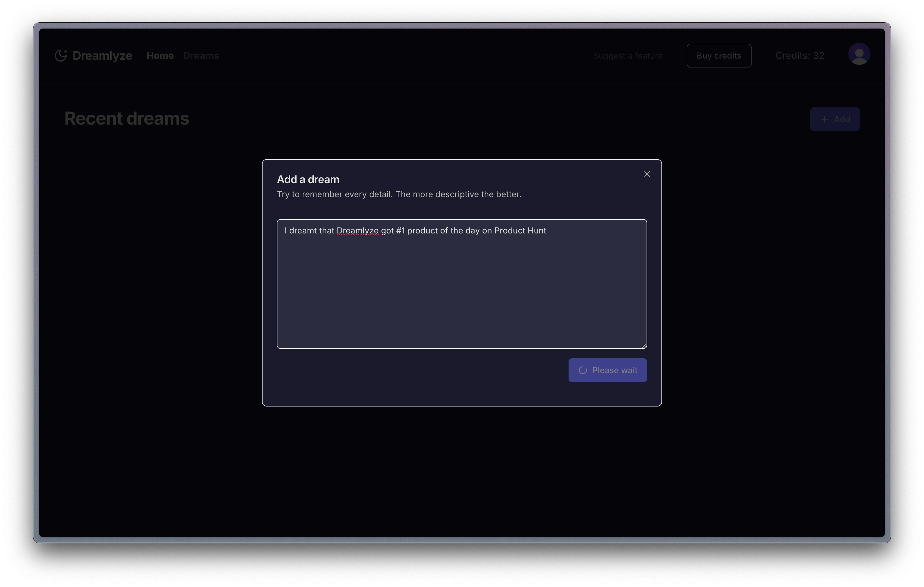The image size is (924, 587).
Task: Open the user avatar menu
Action: 859,54
